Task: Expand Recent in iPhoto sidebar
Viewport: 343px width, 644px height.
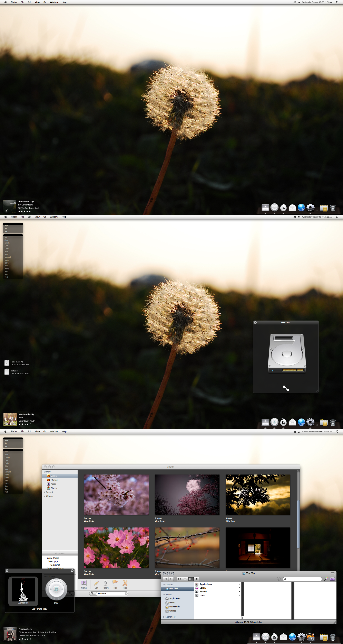Action: 45,492
